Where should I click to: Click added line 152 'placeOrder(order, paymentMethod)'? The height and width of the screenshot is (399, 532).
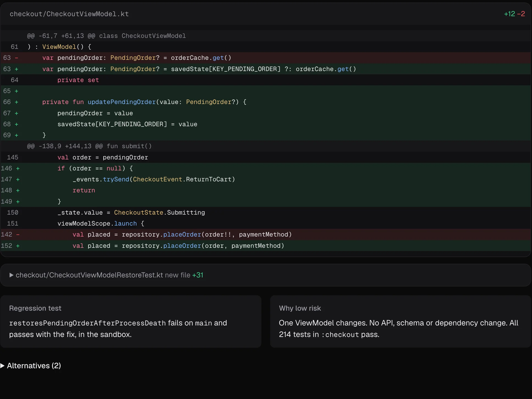[x=266, y=246]
